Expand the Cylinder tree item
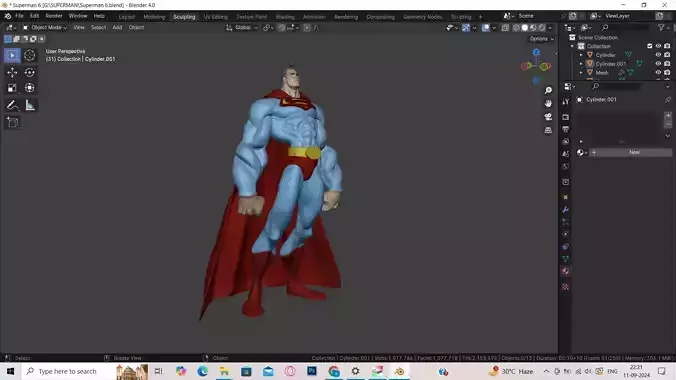Image resolution: width=676 pixels, height=380 pixels. coord(581,55)
